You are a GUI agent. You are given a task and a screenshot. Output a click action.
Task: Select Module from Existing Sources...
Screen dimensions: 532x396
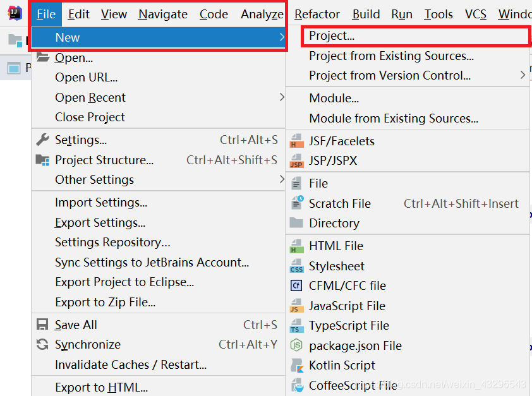[x=394, y=118]
